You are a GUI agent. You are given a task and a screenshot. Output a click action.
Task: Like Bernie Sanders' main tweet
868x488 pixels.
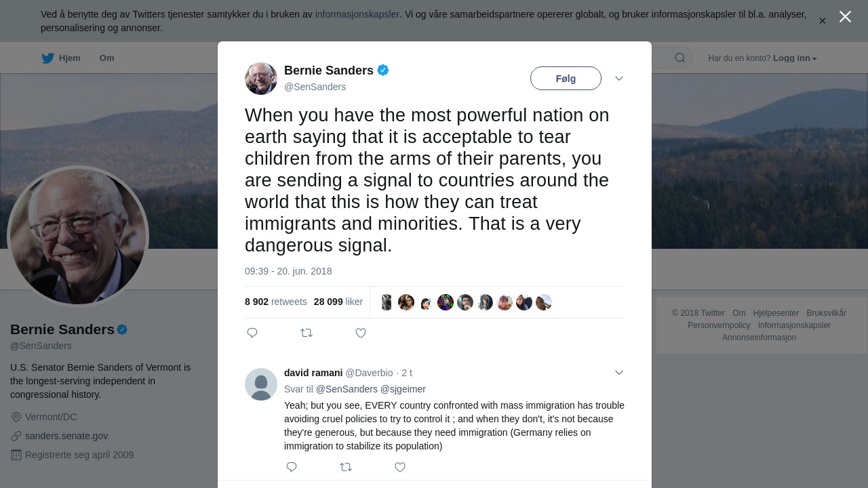(x=361, y=333)
